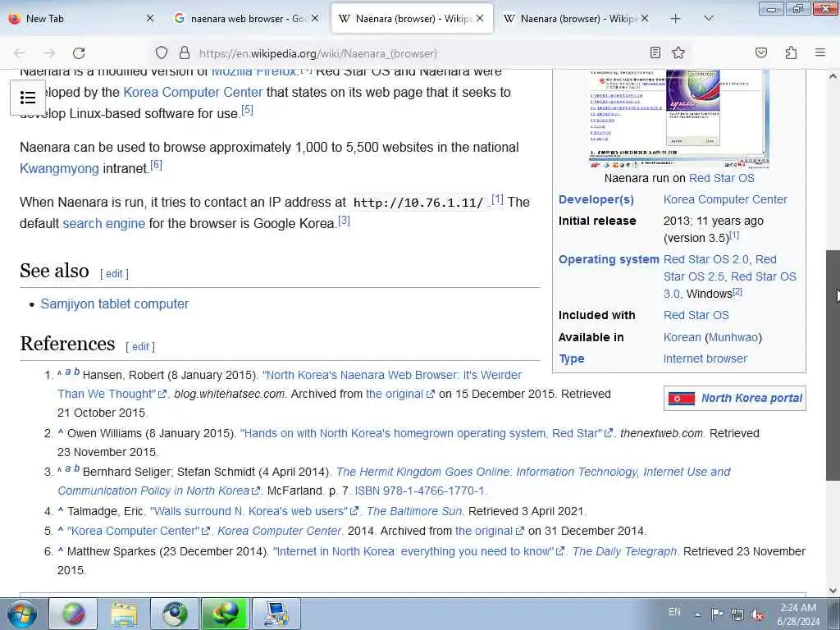Close the New Tab tab
This screenshot has width=840, height=630.
pos(150,18)
